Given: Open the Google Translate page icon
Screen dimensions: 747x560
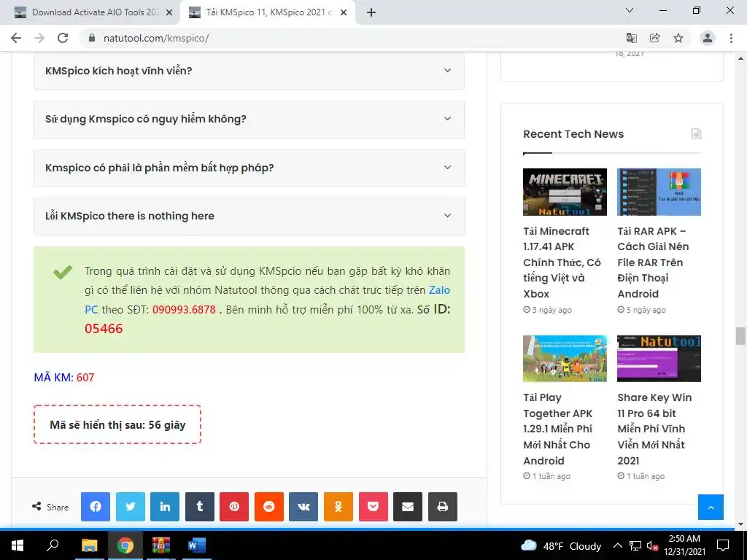Looking at the screenshot, I should click(631, 38).
